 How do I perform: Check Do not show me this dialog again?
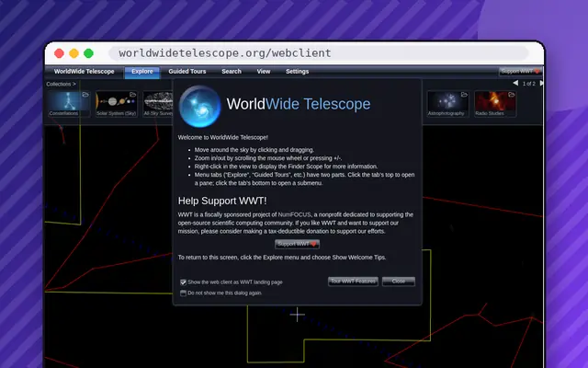click(183, 293)
